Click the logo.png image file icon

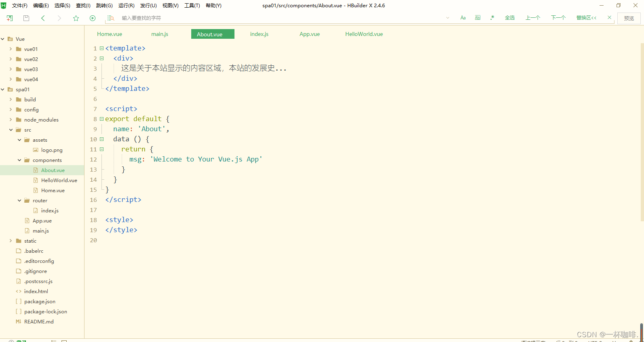click(36, 150)
